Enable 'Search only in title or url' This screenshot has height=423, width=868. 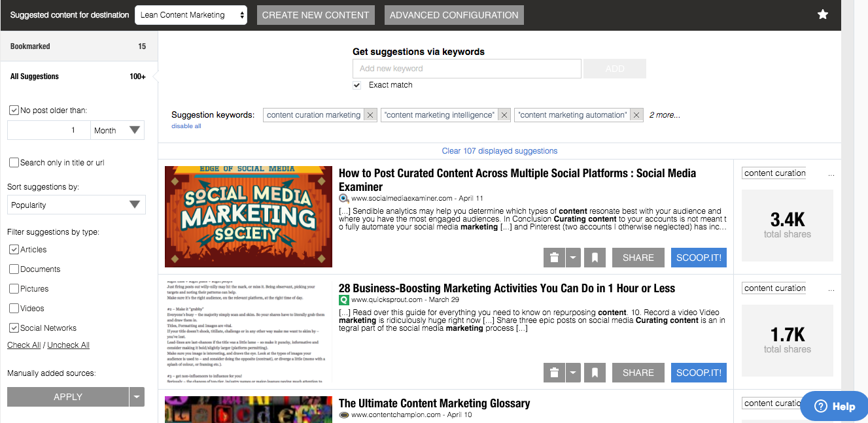click(x=14, y=162)
